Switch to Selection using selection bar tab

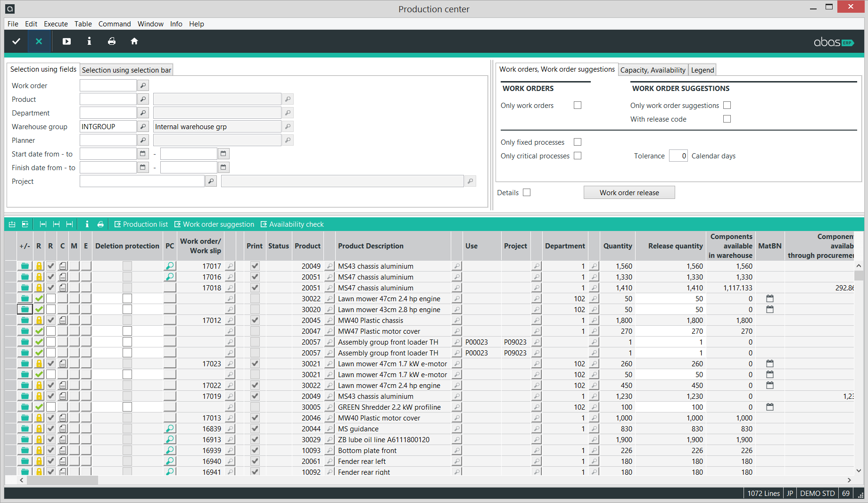(x=126, y=70)
